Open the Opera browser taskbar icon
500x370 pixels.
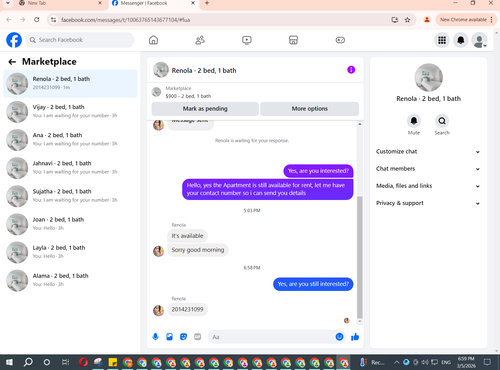[x=83, y=362]
